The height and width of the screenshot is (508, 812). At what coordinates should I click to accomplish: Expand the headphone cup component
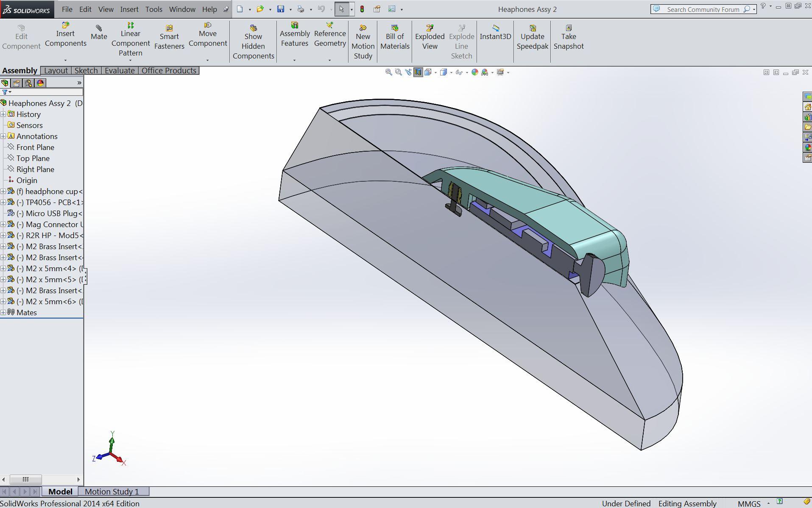coord(3,191)
